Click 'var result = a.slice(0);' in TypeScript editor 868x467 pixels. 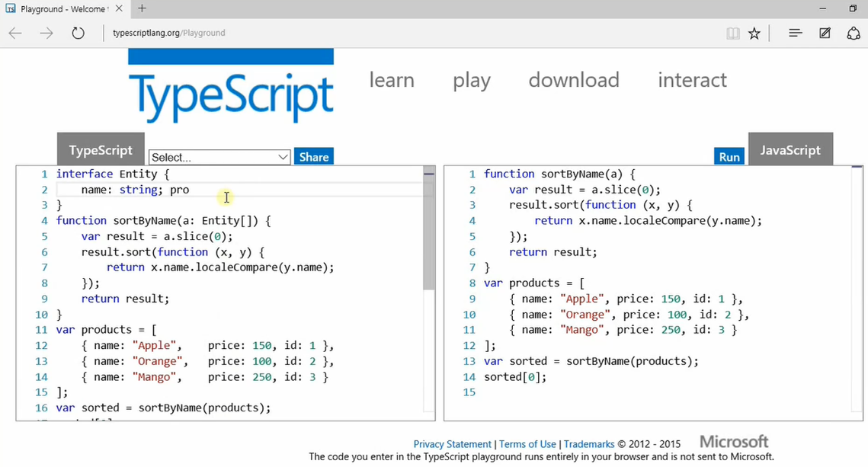click(157, 236)
